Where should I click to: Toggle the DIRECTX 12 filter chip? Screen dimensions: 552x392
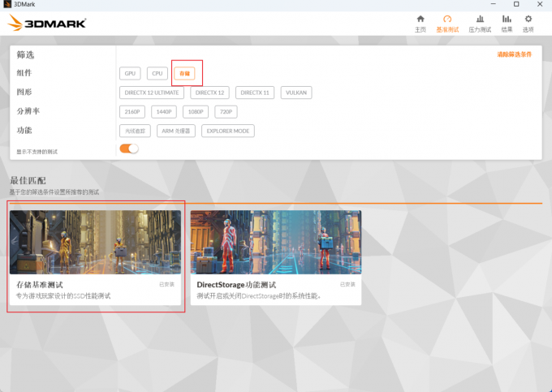click(209, 93)
